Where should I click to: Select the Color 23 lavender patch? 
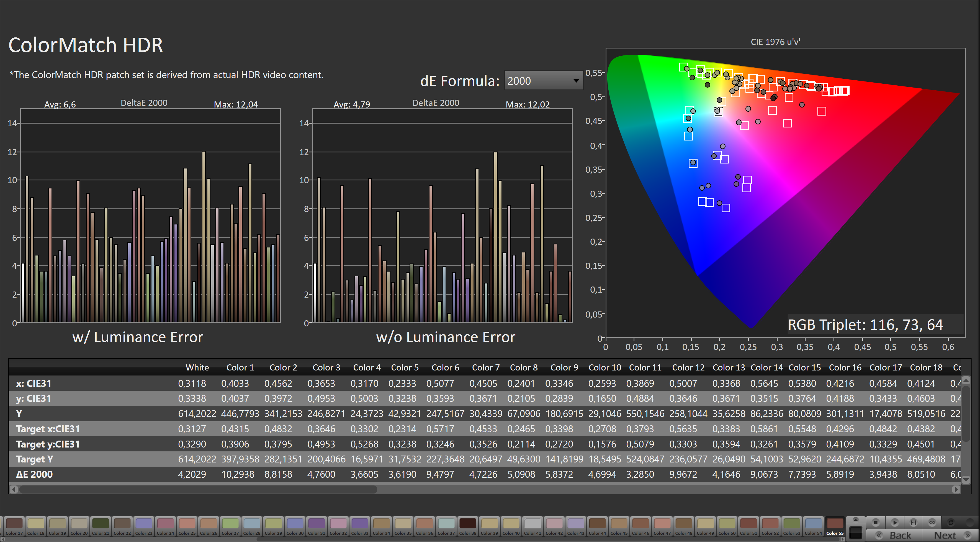click(144, 526)
